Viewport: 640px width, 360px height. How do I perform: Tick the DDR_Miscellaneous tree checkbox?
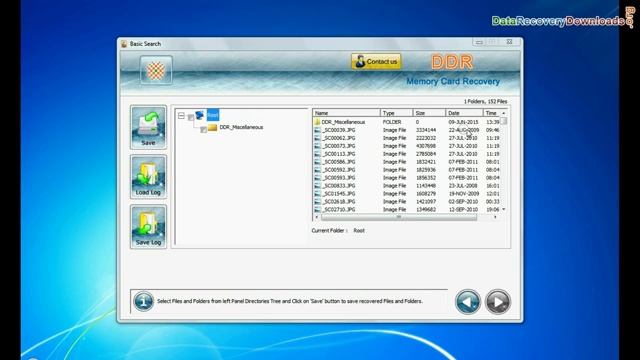[x=203, y=129]
